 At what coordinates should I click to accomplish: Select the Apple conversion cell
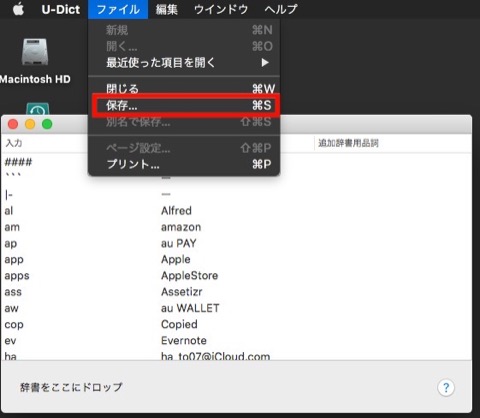pos(176,259)
